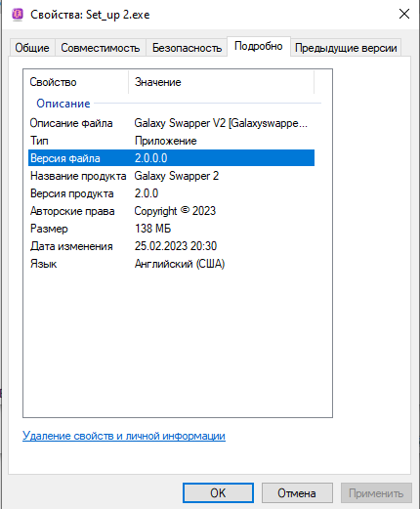
Task: Select the Дата изменения row
Action: tap(171, 246)
